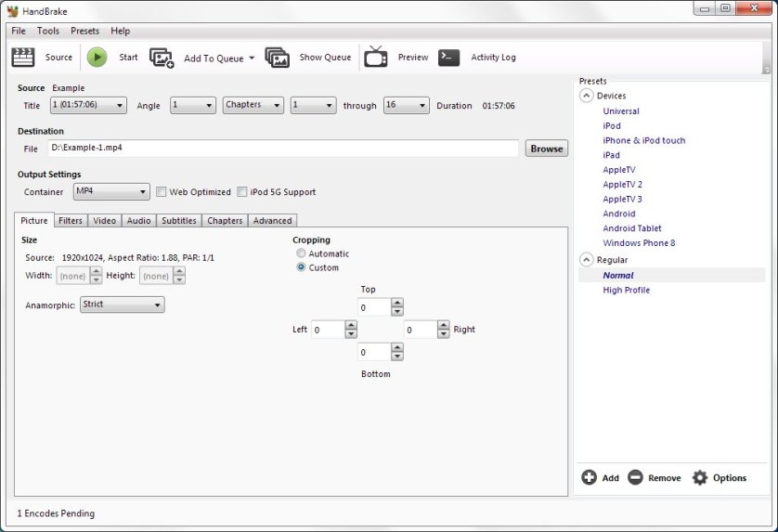Enable the iPod 5G Support checkbox

pos(241,191)
